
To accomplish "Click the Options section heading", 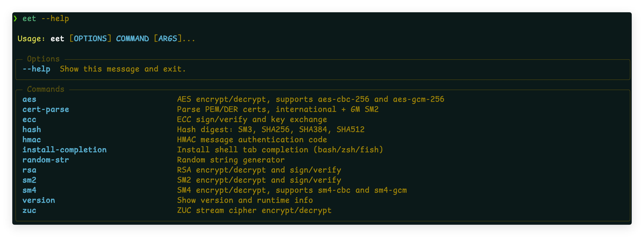I will [x=43, y=59].
